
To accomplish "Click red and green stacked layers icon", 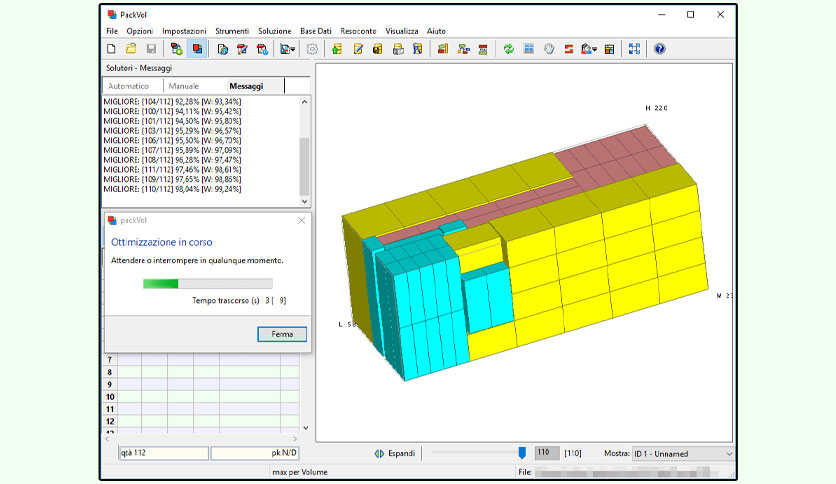I will point(483,49).
